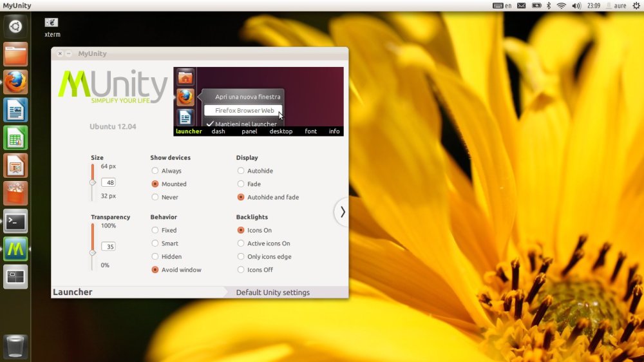The image size is (644, 362).
Task: Open the battery indicator
Action: (x=536, y=6)
